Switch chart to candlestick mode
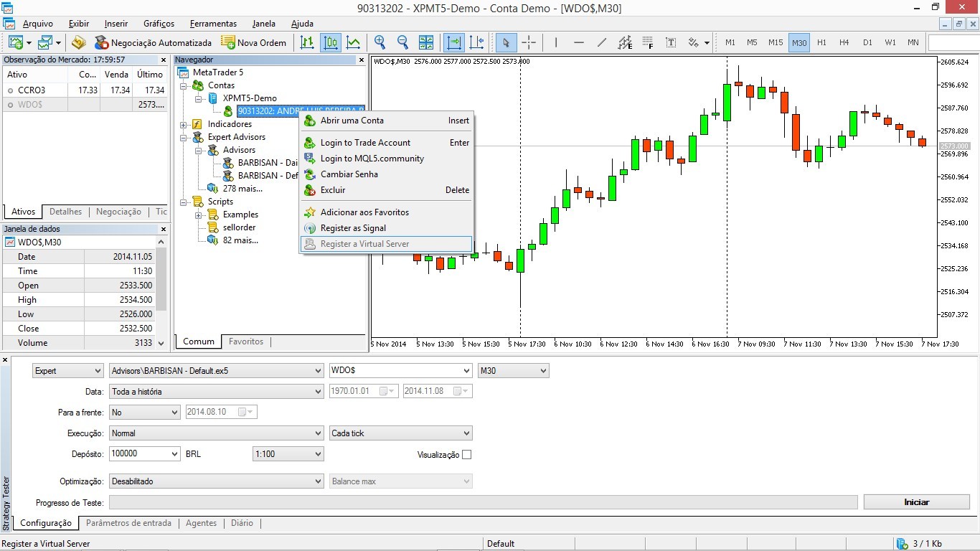The image size is (980, 551). pyautogui.click(x=331, y=42)
